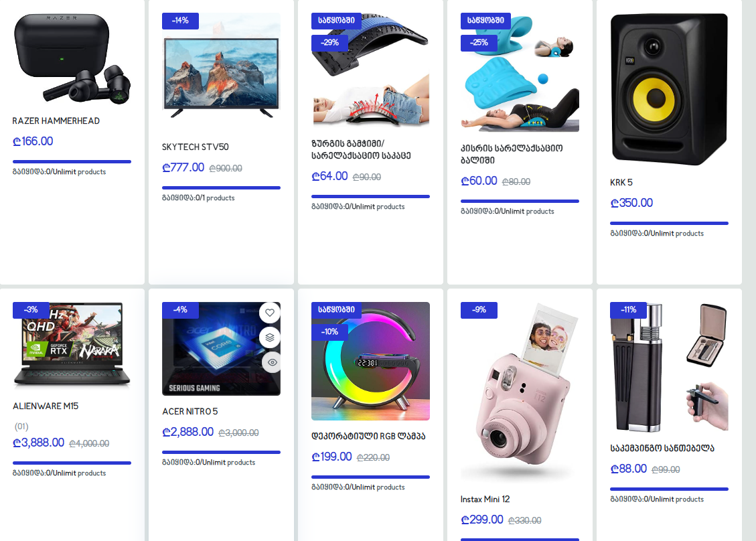Viewport: 756px width, 541px height.
Task: Click the sold progress bar under Skytech STV50
Action: coord(221,187)
